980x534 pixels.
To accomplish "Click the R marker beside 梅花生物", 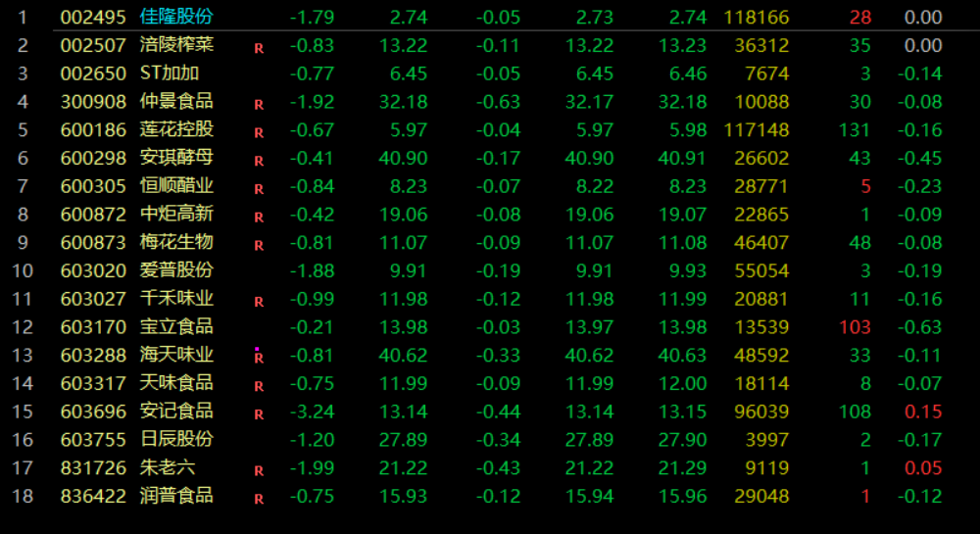I will coord(259,245).
